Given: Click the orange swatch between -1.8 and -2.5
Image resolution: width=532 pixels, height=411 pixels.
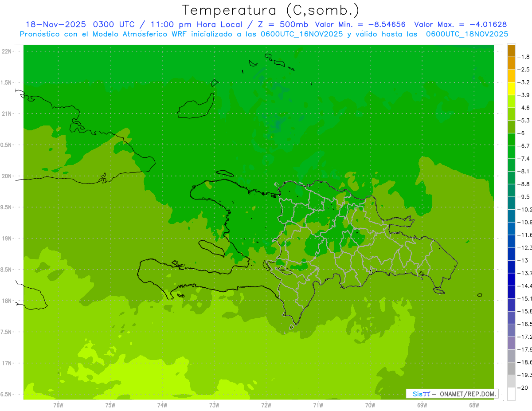Looking at the screenshot, I should coord(511,63).
